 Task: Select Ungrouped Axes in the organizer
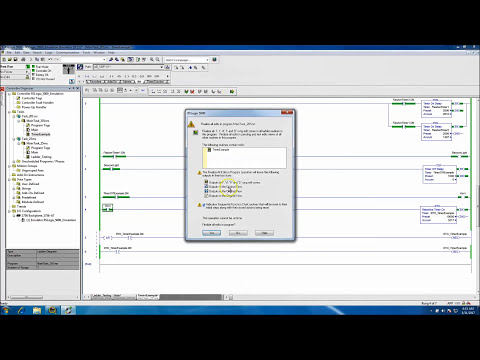coord(33,170)
